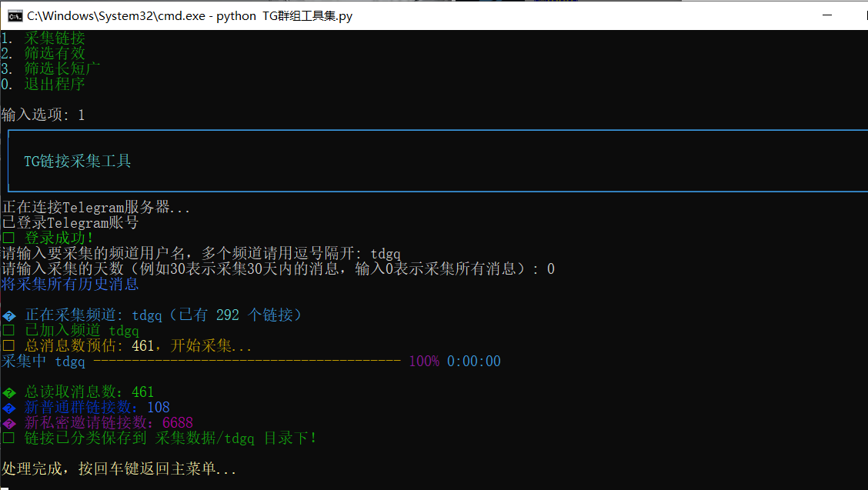Click the saved path '采集数据/tdgq' text
Image resolution: width=868 pixels, height=490 pixels.
205,438
